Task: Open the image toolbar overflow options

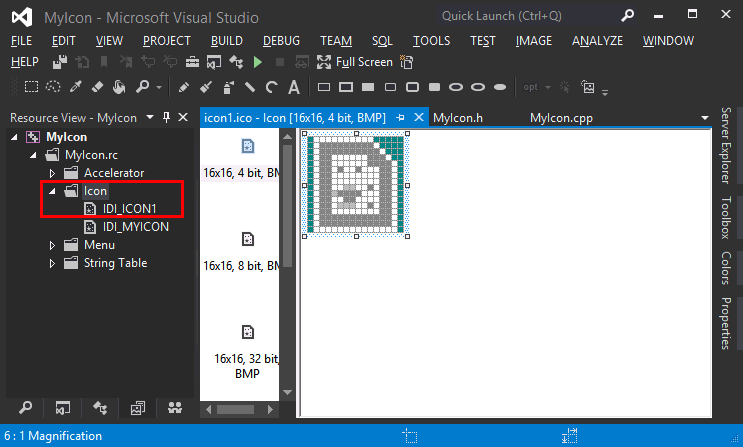Action: coord(605,91)
